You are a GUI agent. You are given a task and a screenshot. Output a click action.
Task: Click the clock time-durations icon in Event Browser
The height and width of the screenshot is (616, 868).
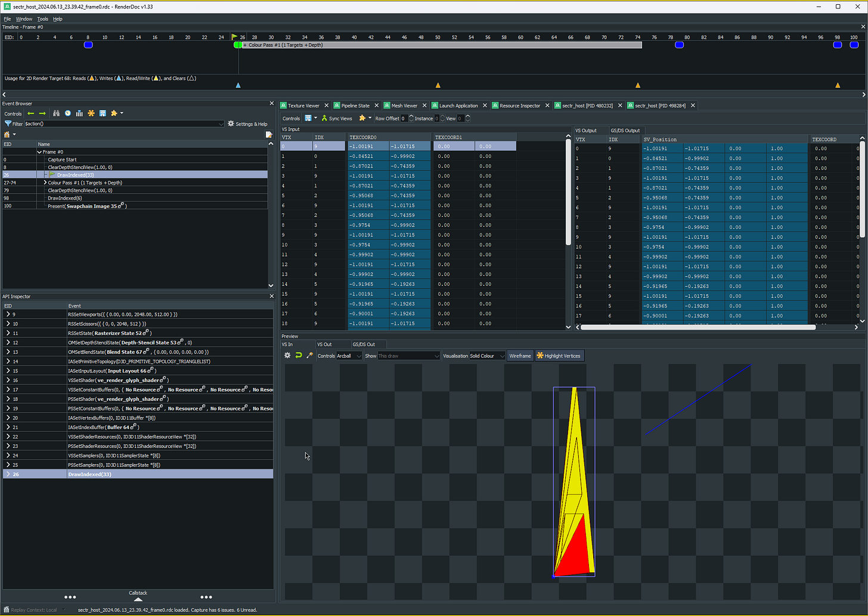coord(68,113)
